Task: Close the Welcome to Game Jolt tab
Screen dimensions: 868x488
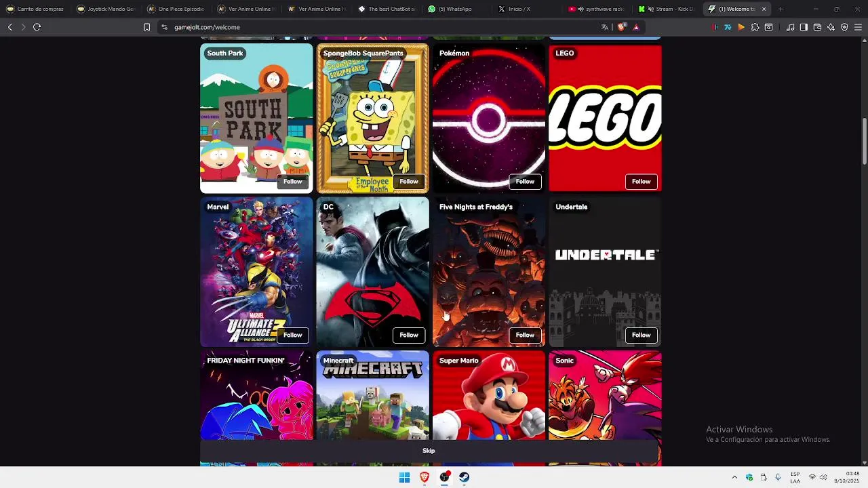Action: [x=764, y=9]
